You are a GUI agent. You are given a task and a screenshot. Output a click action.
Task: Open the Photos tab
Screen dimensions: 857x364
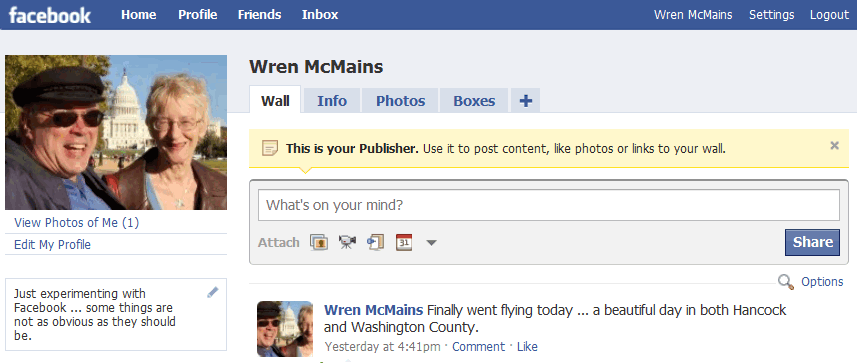pos(401,101)
